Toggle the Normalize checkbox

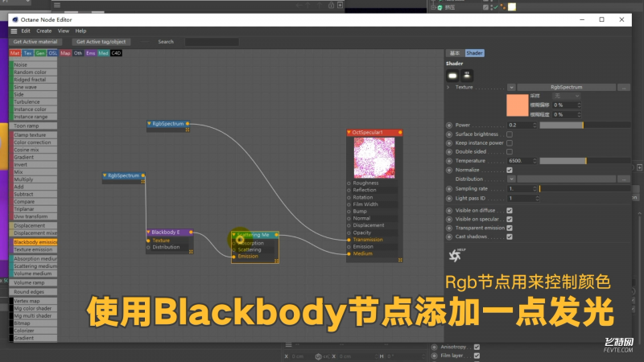pyautogui.click(x=510, y=170)
